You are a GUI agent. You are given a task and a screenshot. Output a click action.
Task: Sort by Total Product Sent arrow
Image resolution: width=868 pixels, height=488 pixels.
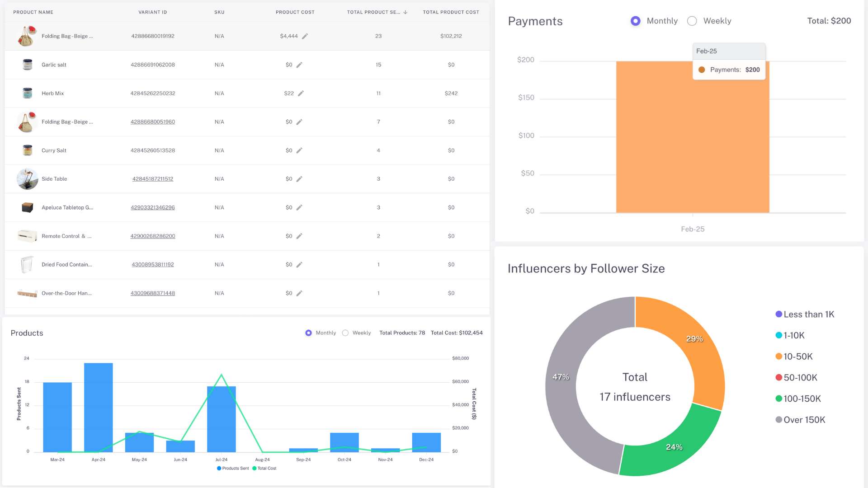coord(406,12)
